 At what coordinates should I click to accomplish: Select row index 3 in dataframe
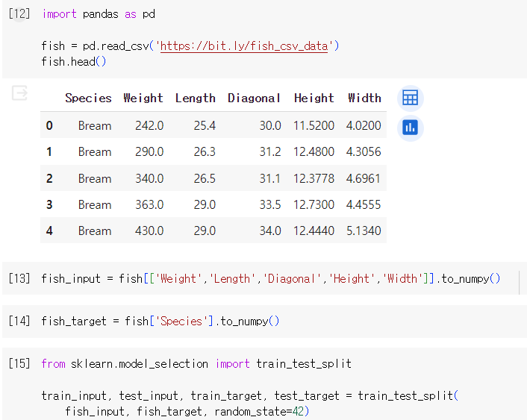[49, 204]
